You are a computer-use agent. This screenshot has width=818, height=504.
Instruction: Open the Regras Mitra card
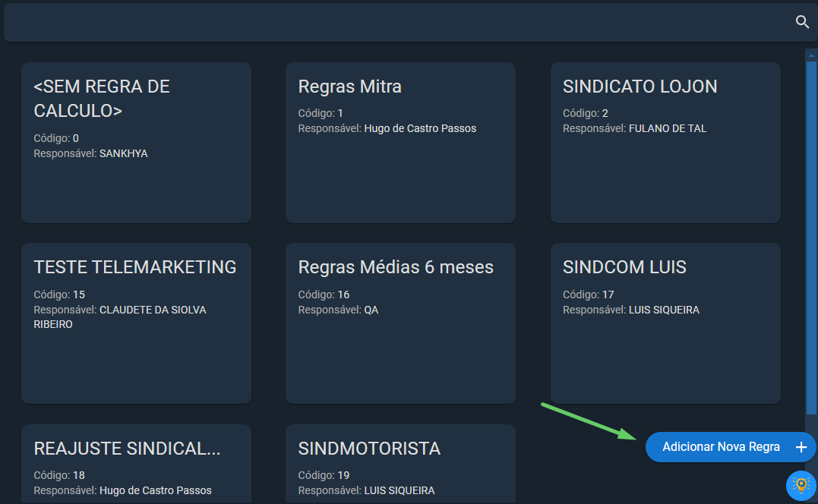[401, 143]
